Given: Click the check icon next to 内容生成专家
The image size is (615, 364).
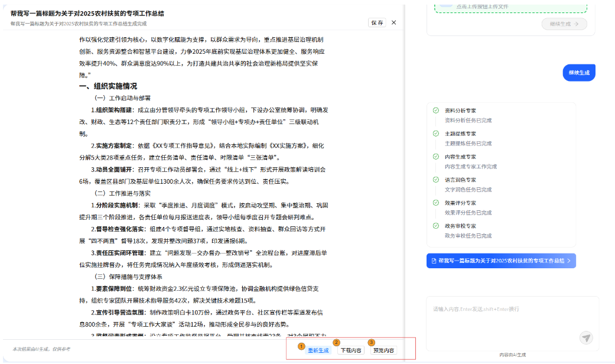Looking at the screenshot, I should click(436, 157).
